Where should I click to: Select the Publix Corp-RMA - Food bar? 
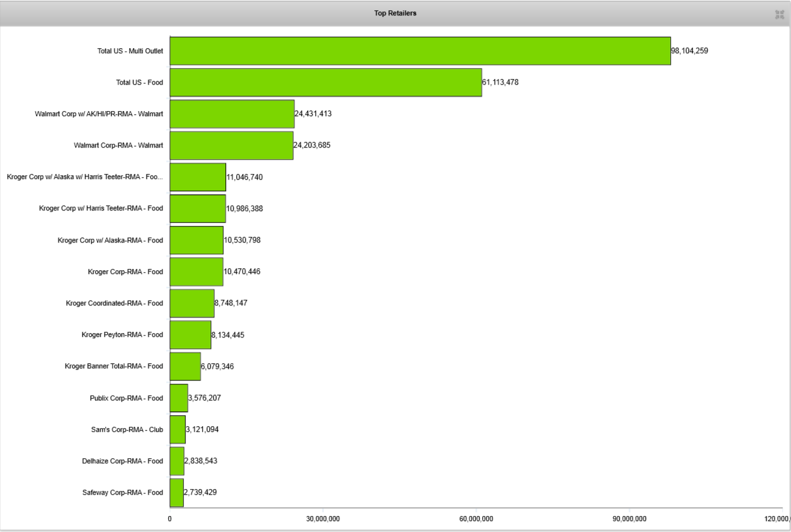click(178, 398)
